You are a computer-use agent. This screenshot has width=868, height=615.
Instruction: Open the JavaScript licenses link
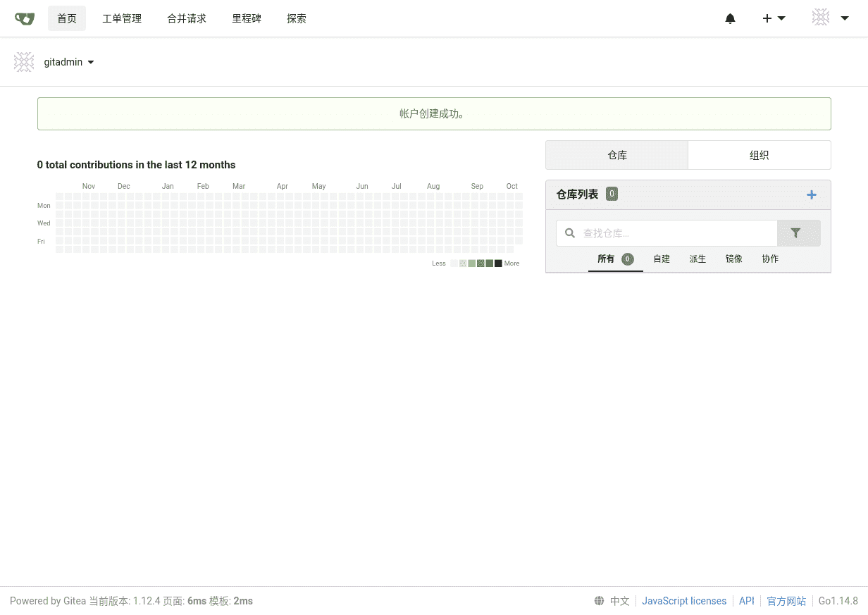click(684, 601)
